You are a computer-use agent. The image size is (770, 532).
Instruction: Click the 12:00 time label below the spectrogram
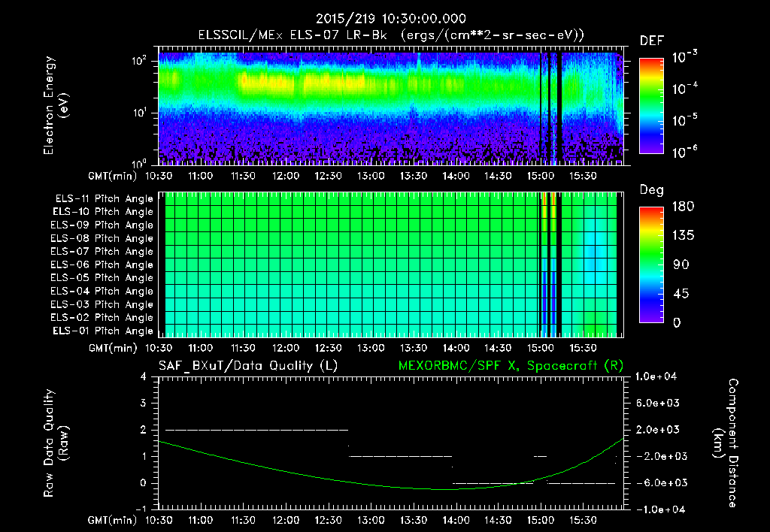click(286, 176)
